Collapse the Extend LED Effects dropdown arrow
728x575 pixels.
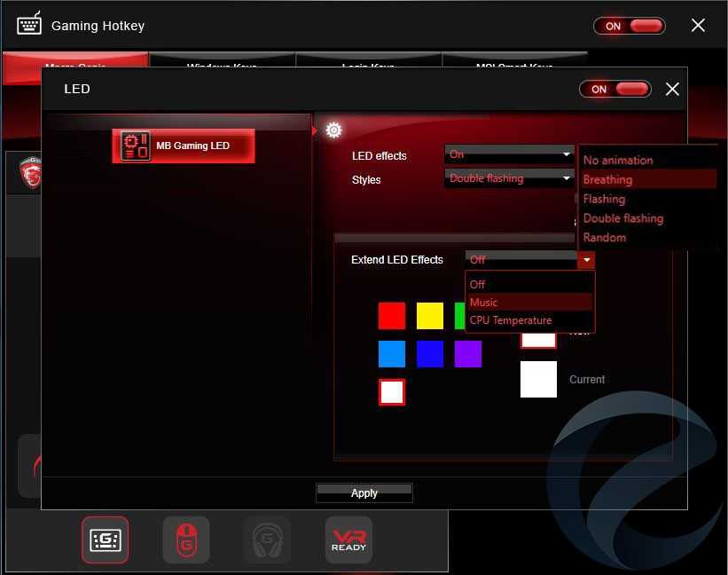click(585, 260)
